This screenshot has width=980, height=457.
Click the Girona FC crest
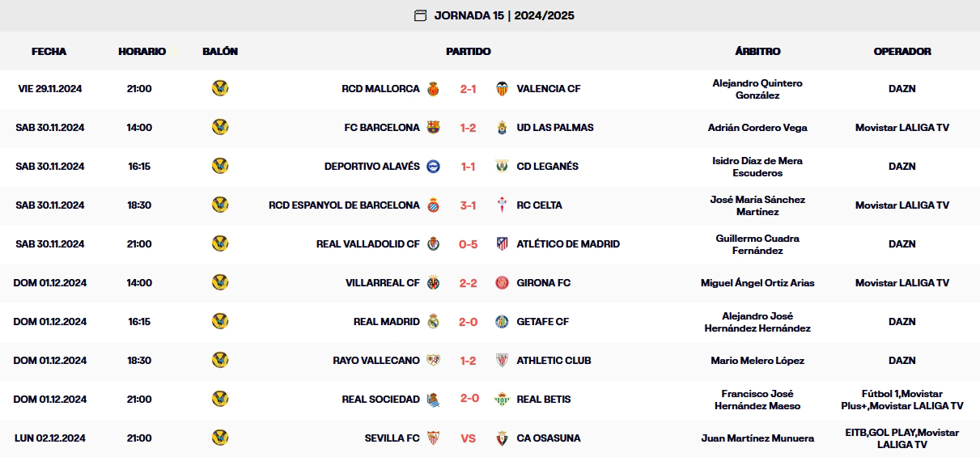pos(502,283)
